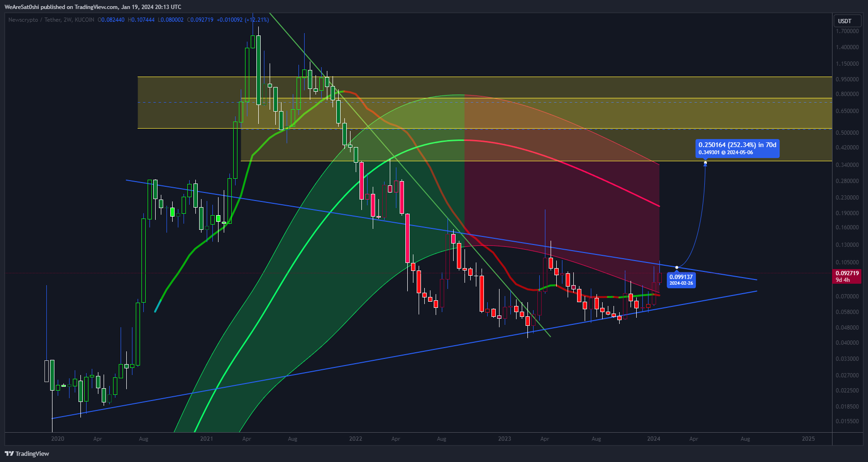Click the 0.230000 price axis label
The width and height of the screenshot is (868, 462).
click(x=847, y=198)
